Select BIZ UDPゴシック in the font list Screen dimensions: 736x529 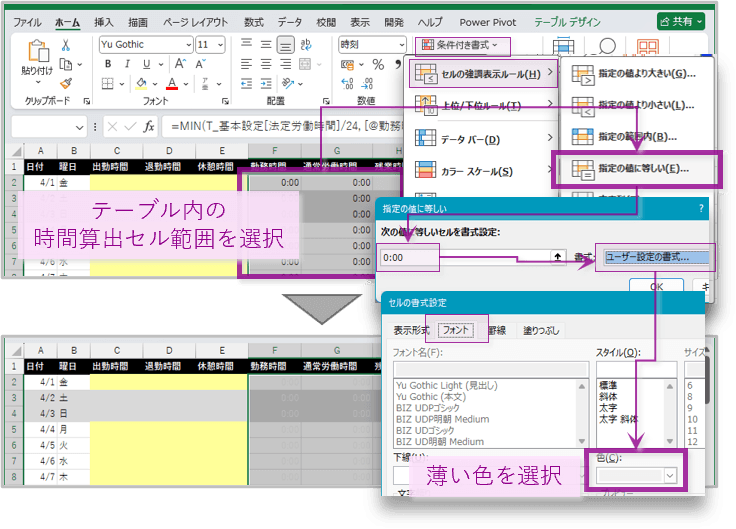428,408
